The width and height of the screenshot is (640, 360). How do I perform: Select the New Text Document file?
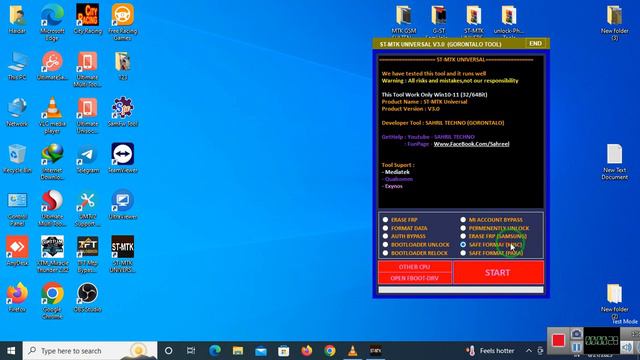click(x=614, y=162)
